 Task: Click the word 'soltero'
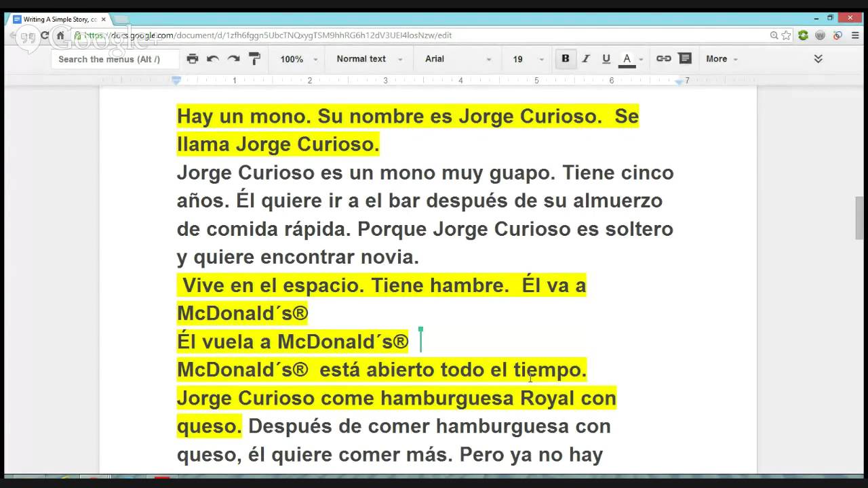[639, 229]
